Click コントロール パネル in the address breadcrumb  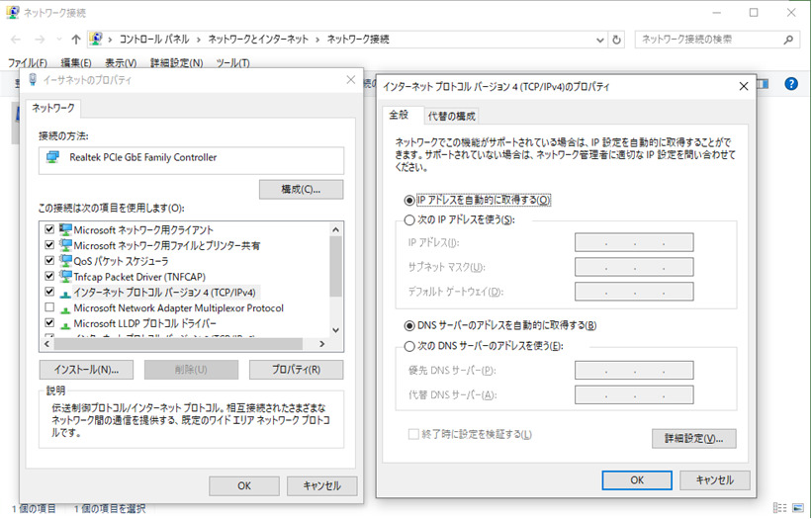(154, 40)
